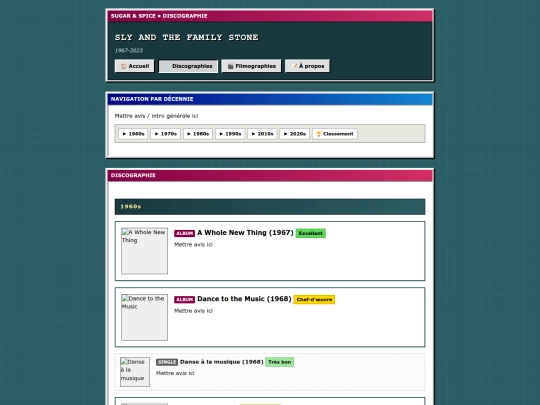The height and width of the screenshot is (405, 540).
Task: Jump to the 1960s decade
Action: pyautogui.click(x=133, y=134)
